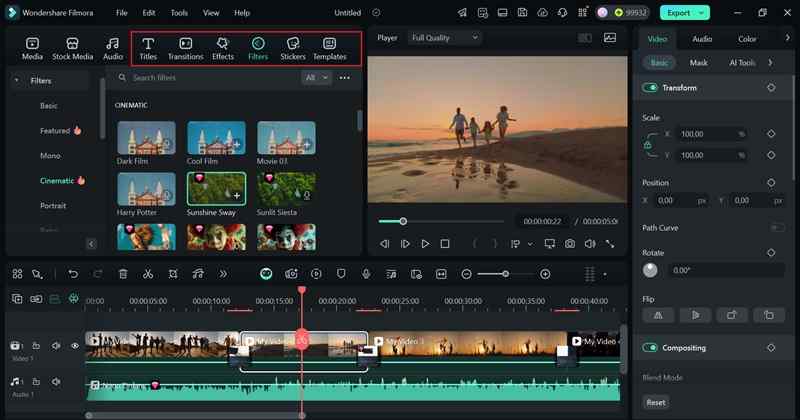The image size is (800, 420).
Task: Adjust the timeline zoom slider
Action: click(x=505, y=274)
